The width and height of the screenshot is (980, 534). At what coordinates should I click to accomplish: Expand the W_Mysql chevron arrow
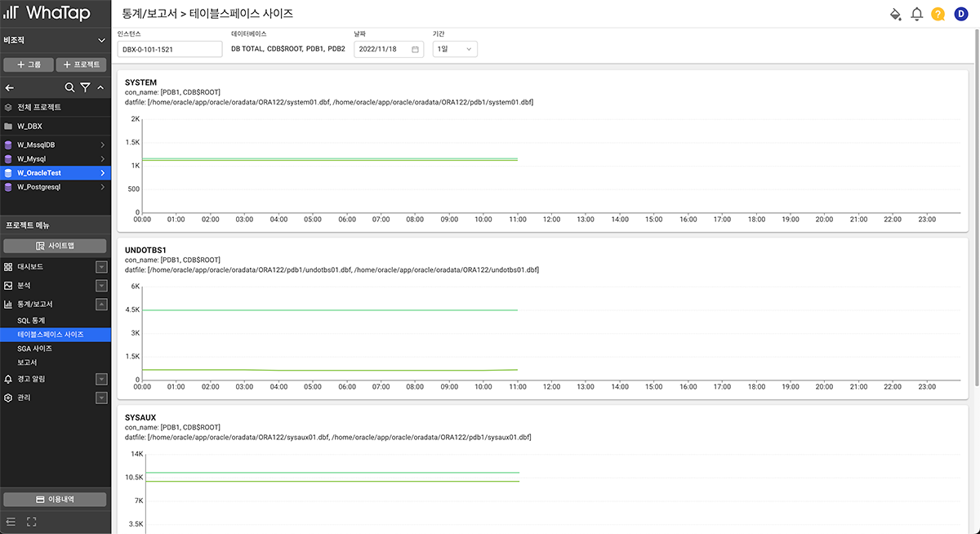pyautogui.click(x=102, y=158)
